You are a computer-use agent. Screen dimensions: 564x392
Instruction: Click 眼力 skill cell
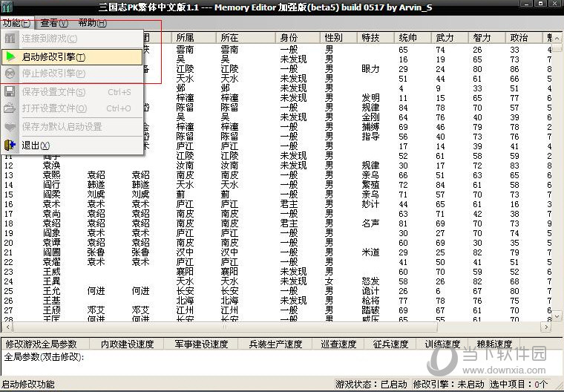(x=370, y=69)
